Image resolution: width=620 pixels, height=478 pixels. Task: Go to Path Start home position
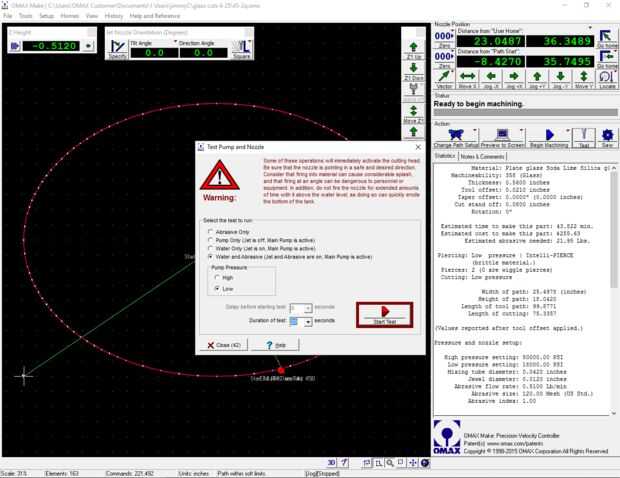click(607, 59)
